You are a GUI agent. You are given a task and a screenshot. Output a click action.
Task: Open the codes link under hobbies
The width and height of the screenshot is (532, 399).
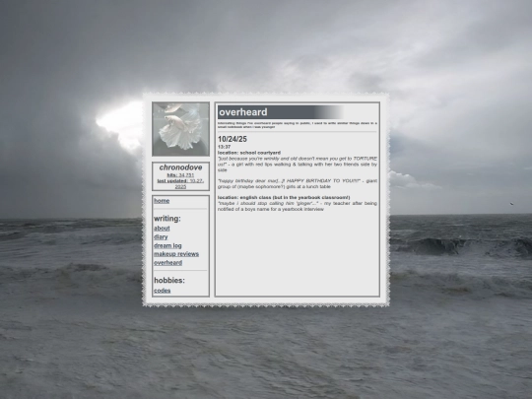(163, 291)
